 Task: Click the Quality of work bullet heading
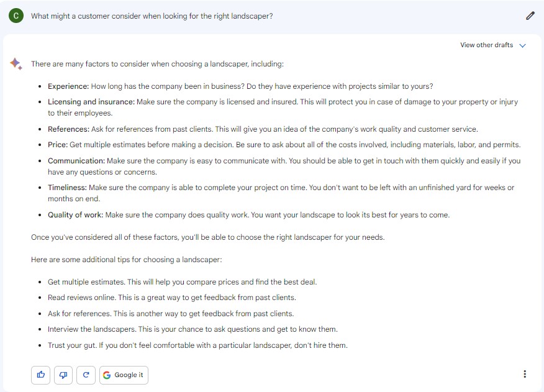tap(75, 215)
